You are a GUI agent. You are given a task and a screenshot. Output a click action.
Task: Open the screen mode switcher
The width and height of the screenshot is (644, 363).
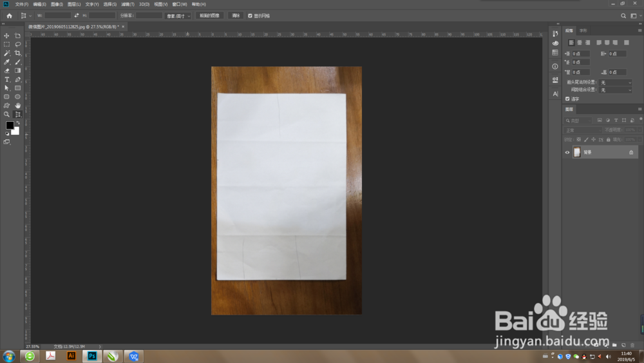[6, 142]
